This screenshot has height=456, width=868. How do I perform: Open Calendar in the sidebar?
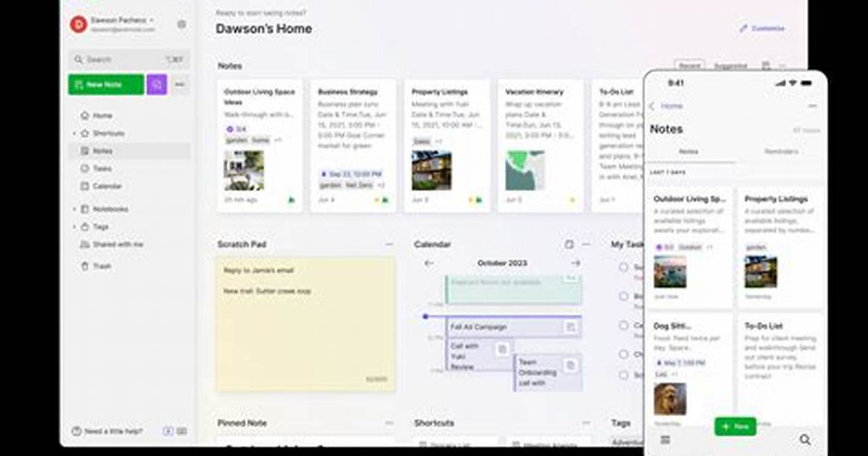107,186
